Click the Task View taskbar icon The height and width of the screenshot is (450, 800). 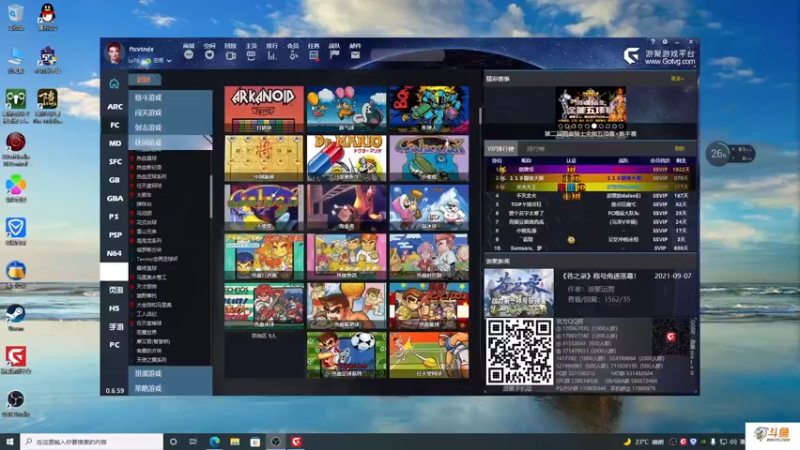click(193, 441)
